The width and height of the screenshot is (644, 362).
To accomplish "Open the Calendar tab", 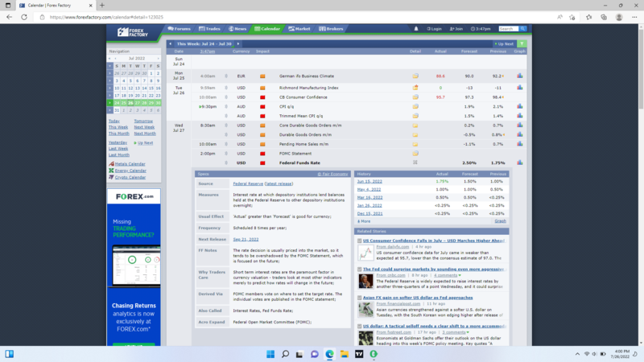I will (267, 29).
